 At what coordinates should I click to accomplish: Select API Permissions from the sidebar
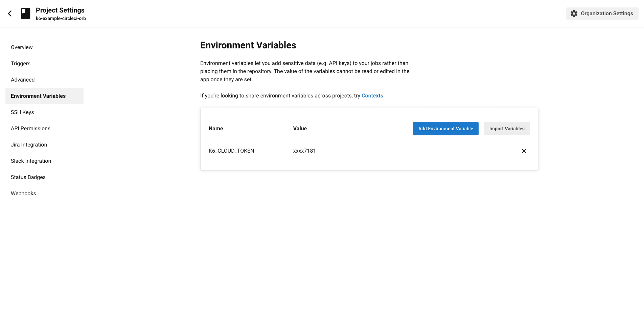pyautogui.click(x=31, y=128)
